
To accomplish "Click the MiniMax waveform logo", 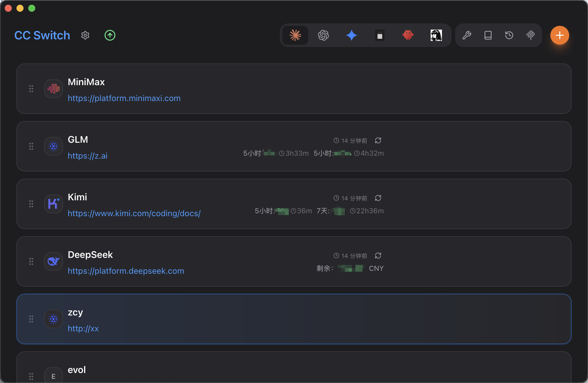I will tap(54, 89).
